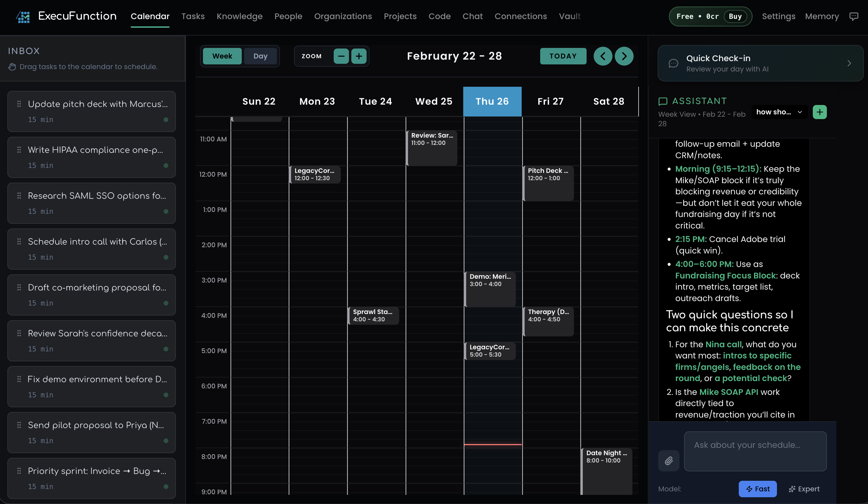Click the TODAY button

[563, 56]
